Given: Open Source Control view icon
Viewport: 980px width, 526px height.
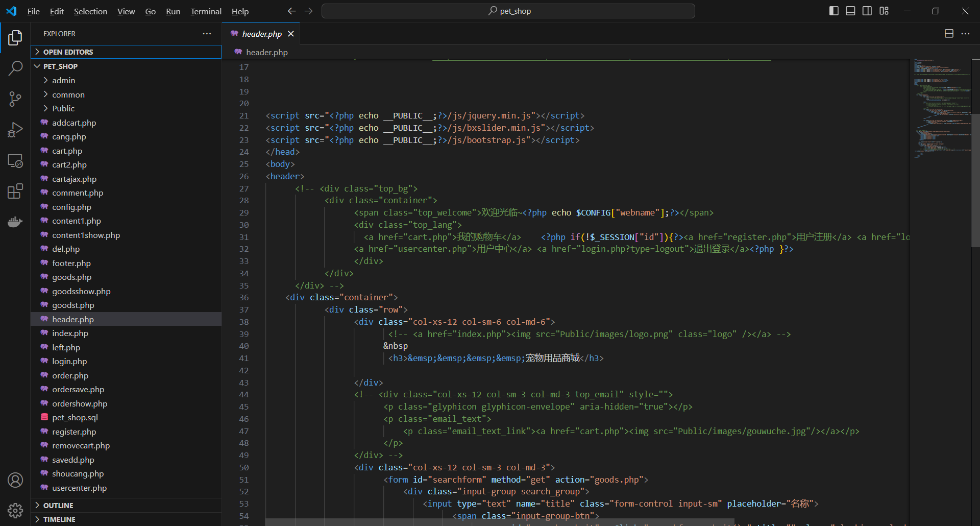Looking at the screenshot, I should [x=15, y=99].
